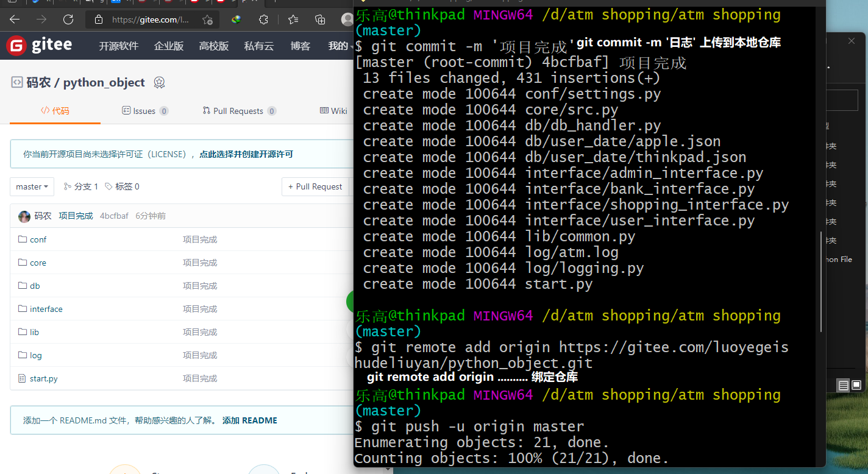Image resolution: width=868 pixels, height=474 pixels.
Task: Switch Explorer window to details view icon
Action: tap(844, 385)
